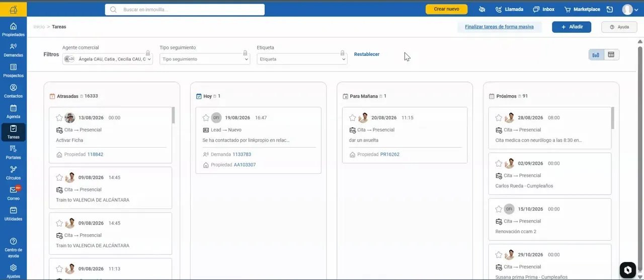Click Restablecer filters link
Screen dimensions: 644x280
click(367, 54)
